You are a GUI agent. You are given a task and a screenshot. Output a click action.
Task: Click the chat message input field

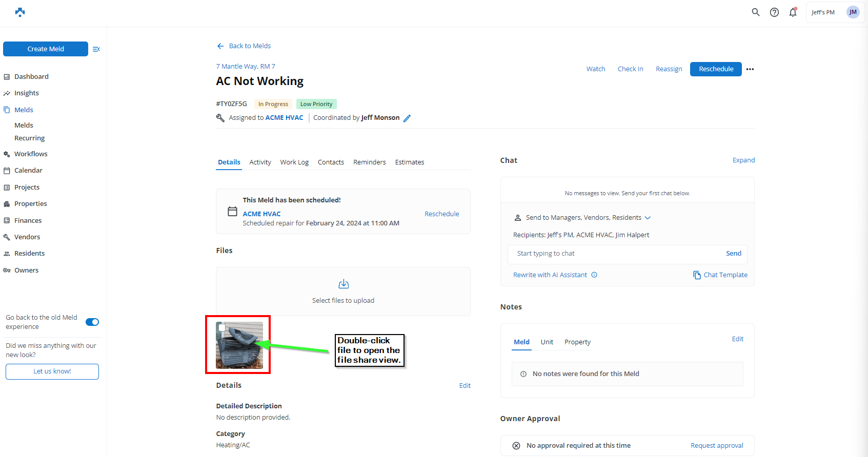pyautogui.click(x=615, y=254)
